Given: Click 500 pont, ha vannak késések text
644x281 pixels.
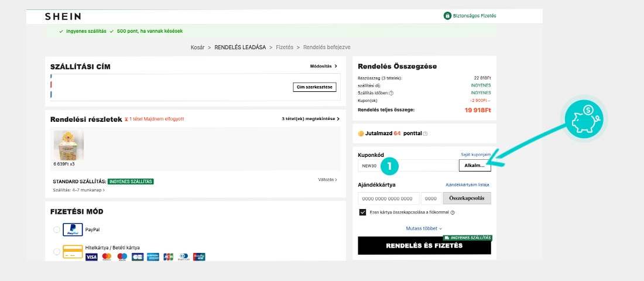Looking at the screenshot, I should click(x=150, y=31).
